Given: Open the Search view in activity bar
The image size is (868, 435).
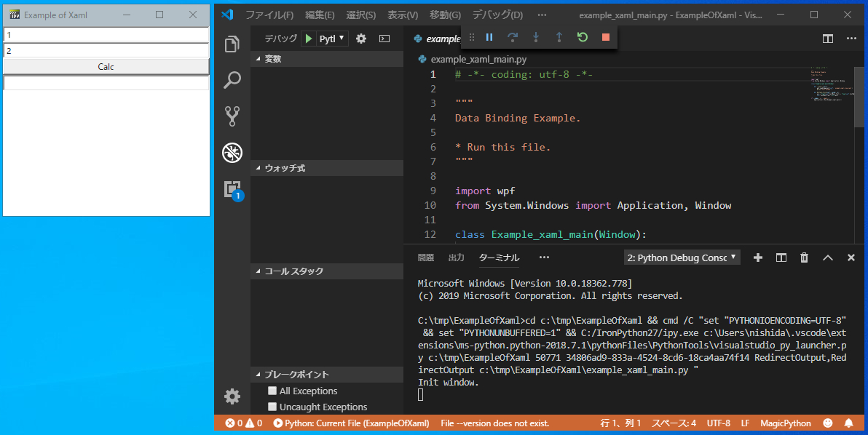Looking at the screenshot, I should 232,80.
